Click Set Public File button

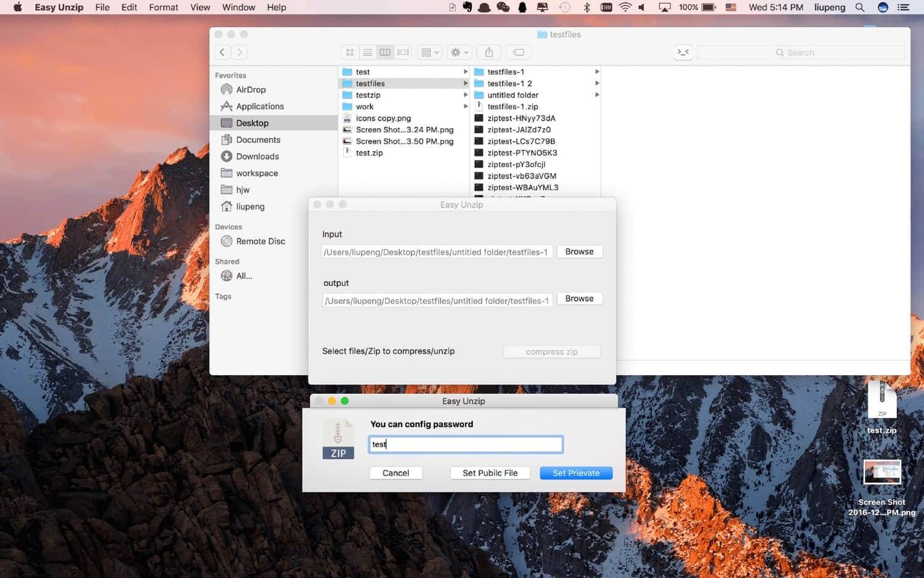point(490,473)
